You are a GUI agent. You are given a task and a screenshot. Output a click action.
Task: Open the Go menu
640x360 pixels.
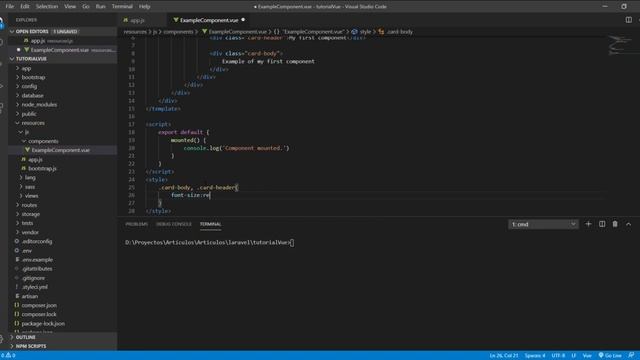86,7
